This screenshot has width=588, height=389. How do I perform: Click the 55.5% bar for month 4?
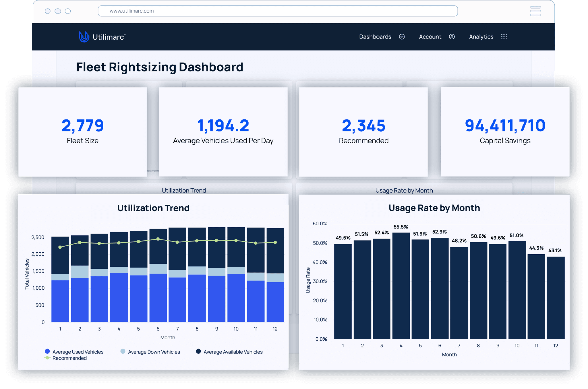(x=401, y=286)
